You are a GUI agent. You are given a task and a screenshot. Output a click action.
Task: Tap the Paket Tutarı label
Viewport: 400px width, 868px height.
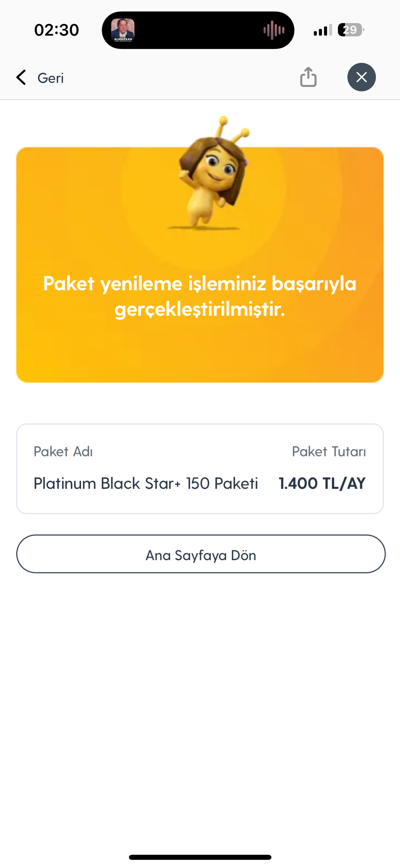(x=329, y=451)
